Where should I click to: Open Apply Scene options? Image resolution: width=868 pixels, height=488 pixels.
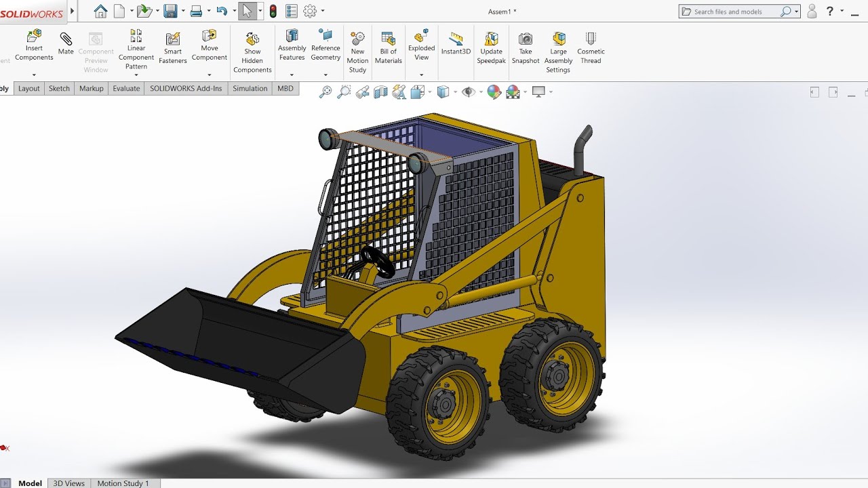pyautogui.click(x=513, y=92)
